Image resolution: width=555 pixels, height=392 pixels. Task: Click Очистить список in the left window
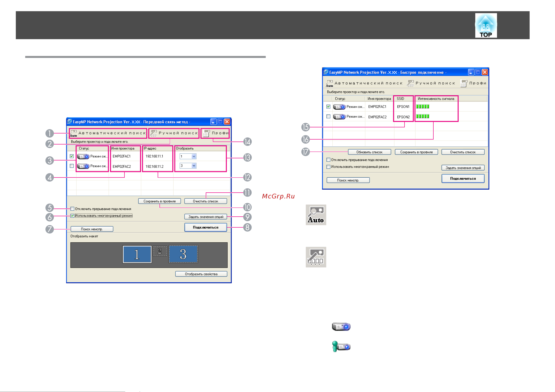[205, 201]
